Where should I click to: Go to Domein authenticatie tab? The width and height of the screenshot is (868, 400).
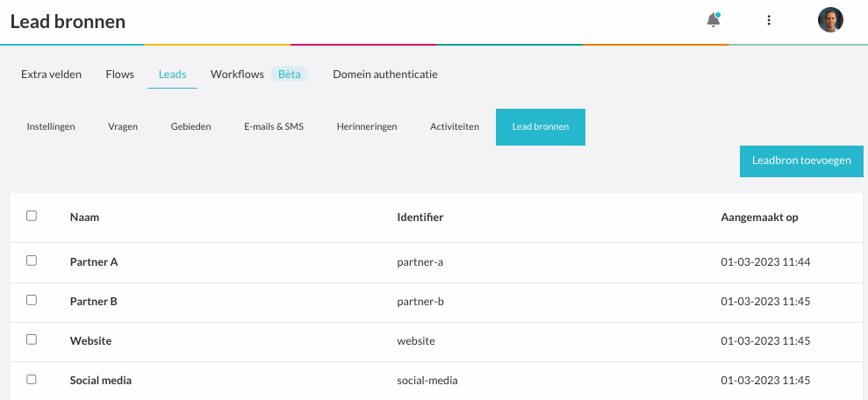pos(385,75)
